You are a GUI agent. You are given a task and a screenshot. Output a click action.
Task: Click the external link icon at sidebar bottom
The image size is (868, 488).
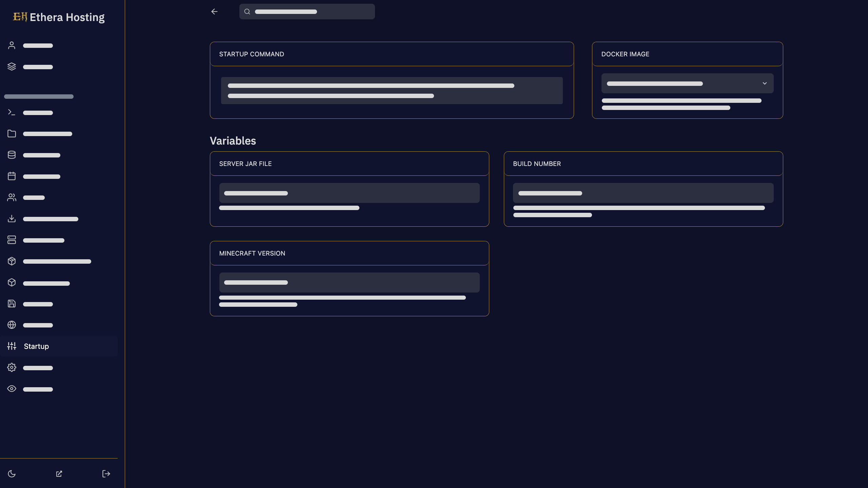[x=59, y=474]
